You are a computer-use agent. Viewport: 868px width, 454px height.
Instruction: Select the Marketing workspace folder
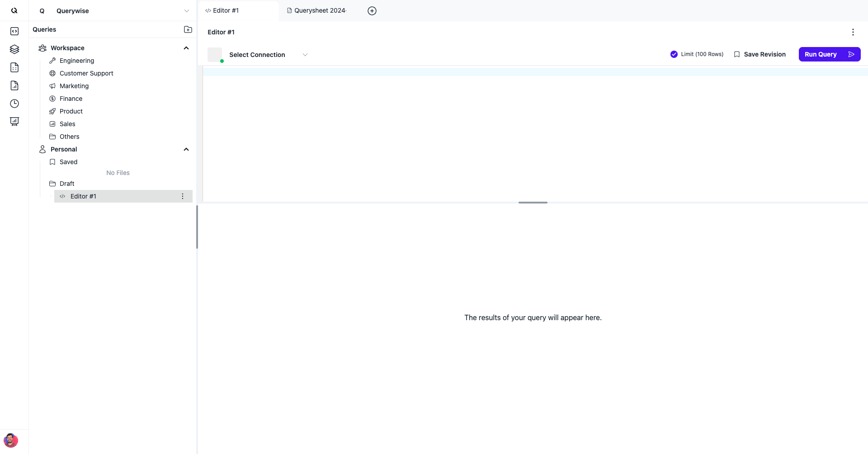[x=74, y=86]
